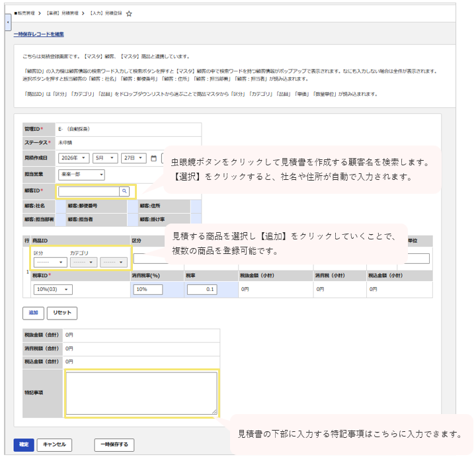Open 一時保存レコードを編集 link
Viewport: 476px width, 461px height.
click(x=38, y=34)
